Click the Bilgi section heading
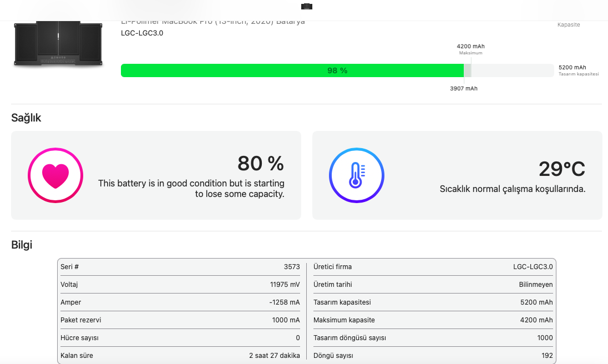This screenshot has height=364, width=608. point(22,245)
